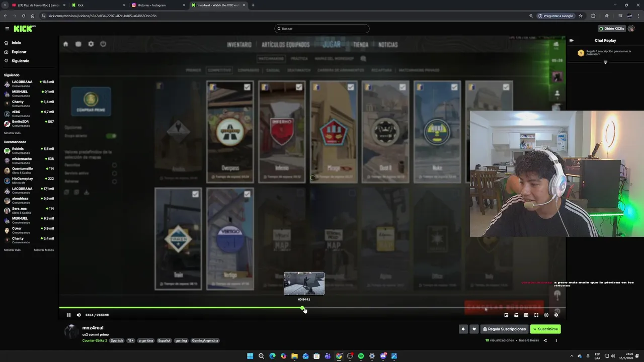Click the seek preview thumbnail at 00:54:41

[x=304, y=284]
